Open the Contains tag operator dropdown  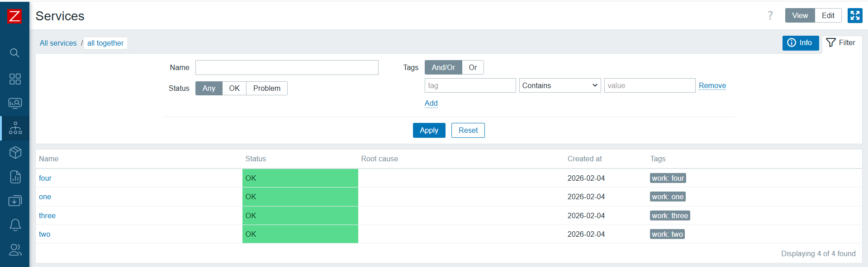click(560, 85)
